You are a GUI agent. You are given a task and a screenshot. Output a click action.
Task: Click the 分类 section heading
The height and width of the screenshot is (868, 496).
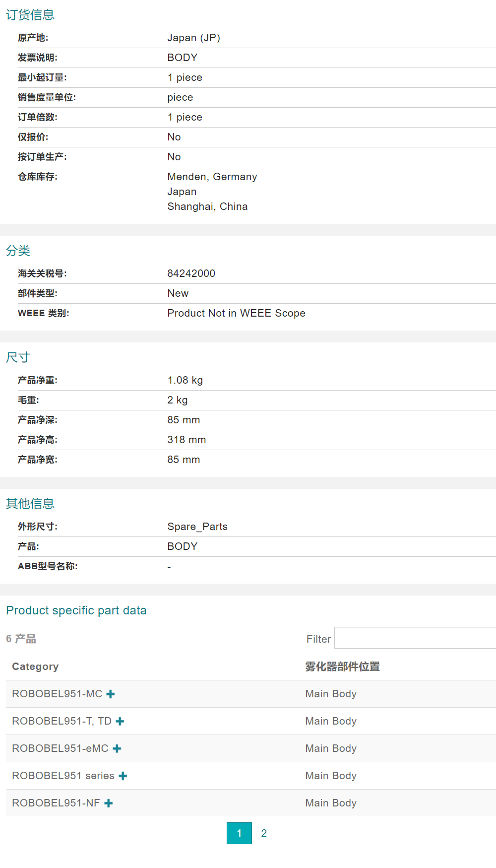click(x=18, y=251)
